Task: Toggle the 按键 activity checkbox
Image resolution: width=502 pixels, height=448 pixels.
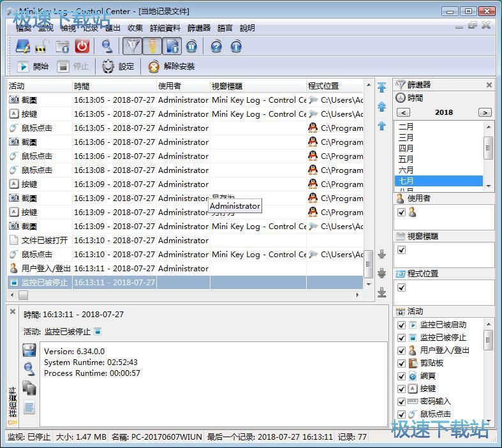Action: point(401,389)
